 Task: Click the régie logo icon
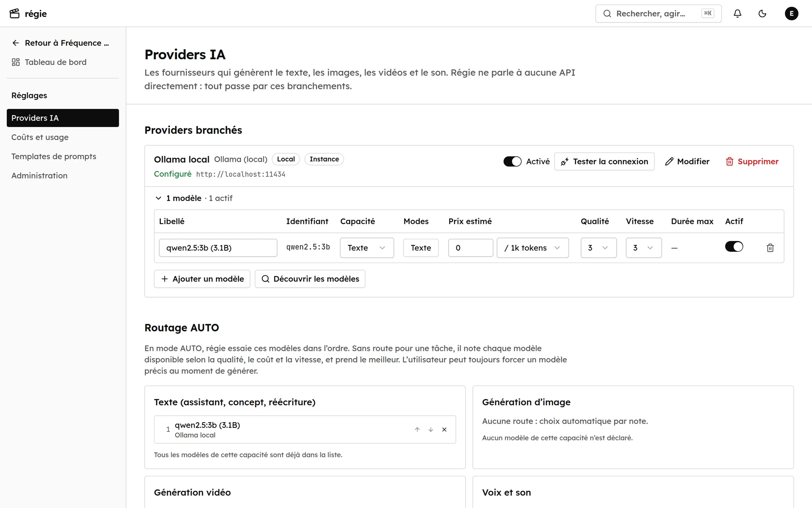pyautogui.click(x=15, y=14)
